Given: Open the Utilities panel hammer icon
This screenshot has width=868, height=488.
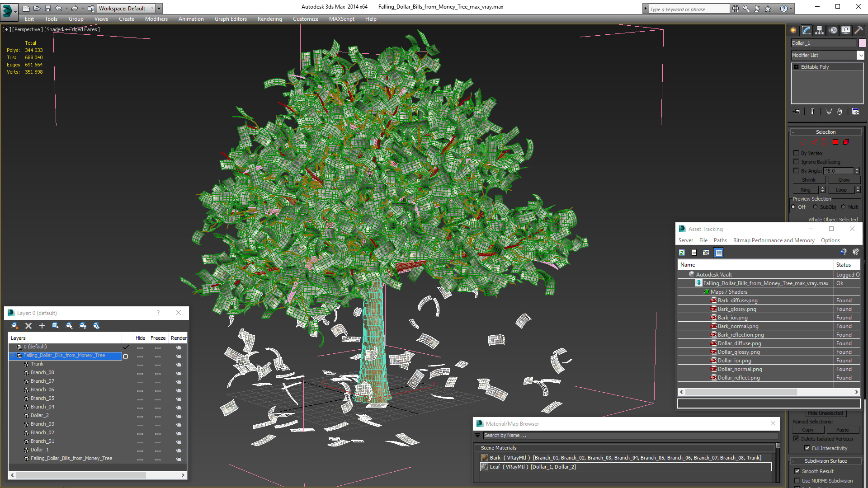Looking at the screenshot, I should [x=859, y=30].
